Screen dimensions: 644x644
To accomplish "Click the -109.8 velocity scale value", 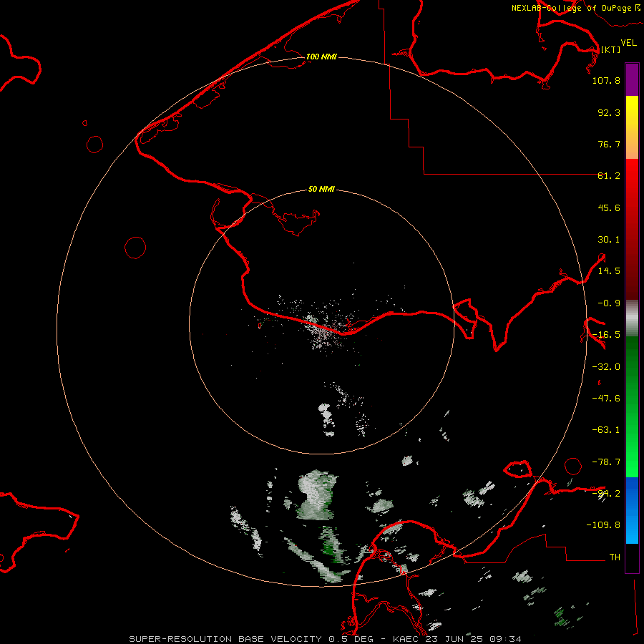I will pos(603,525).
